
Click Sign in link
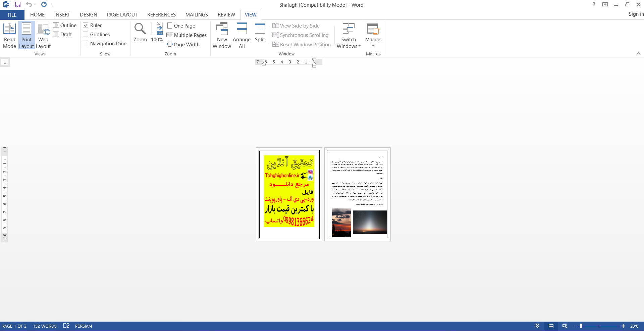636,14
